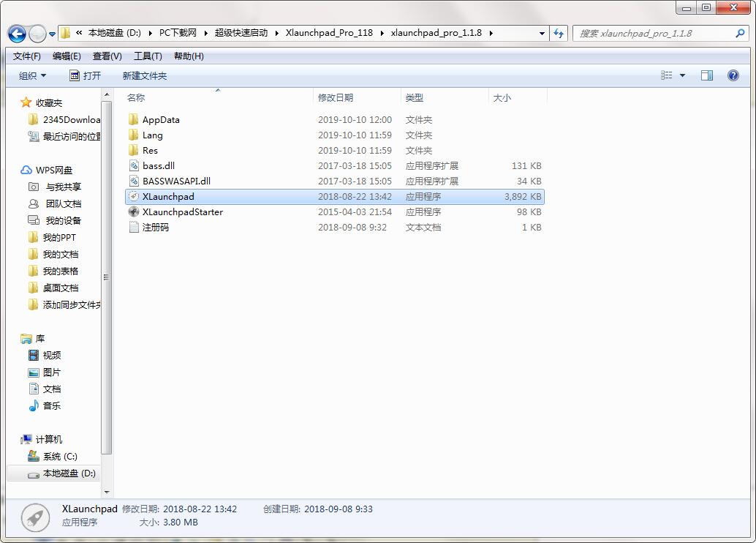The image size is (756, 543).
Task: Select the AppData folder icon
Action: [134, 120]
